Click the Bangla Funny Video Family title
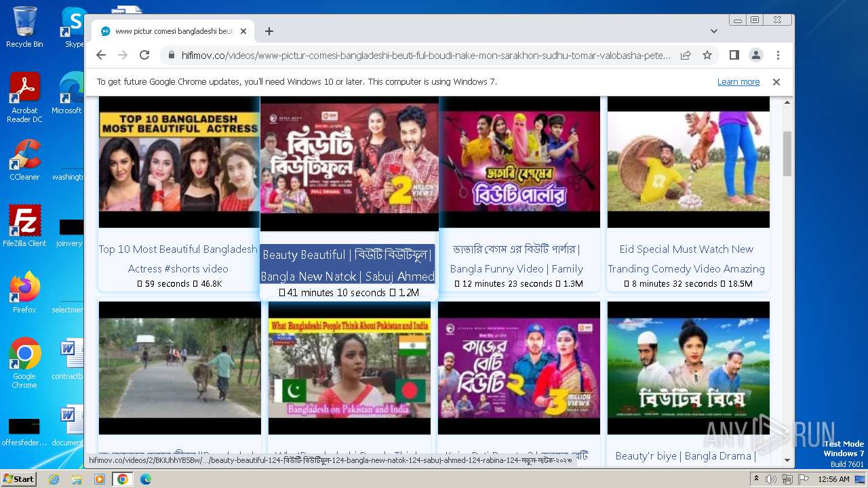 coord(517,259)
